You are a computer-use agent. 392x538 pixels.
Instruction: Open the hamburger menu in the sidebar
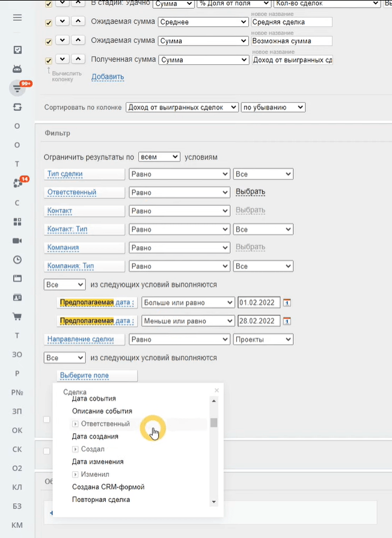tap(17, 17)
